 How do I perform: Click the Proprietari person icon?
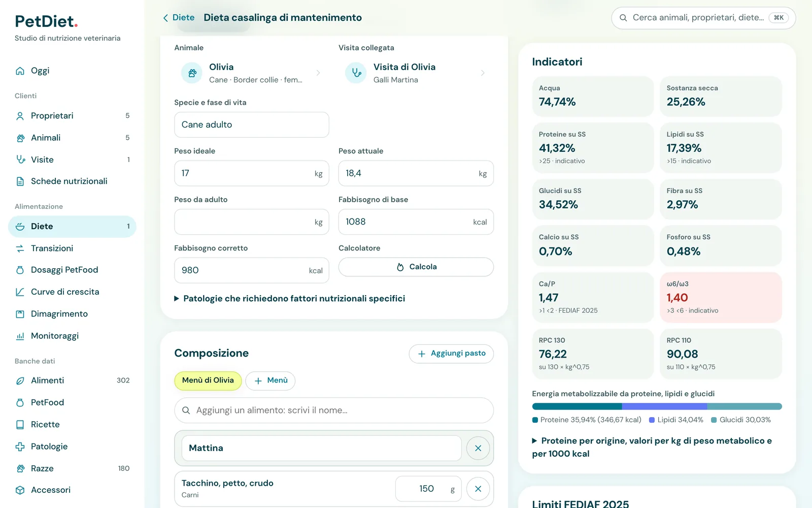20,116
